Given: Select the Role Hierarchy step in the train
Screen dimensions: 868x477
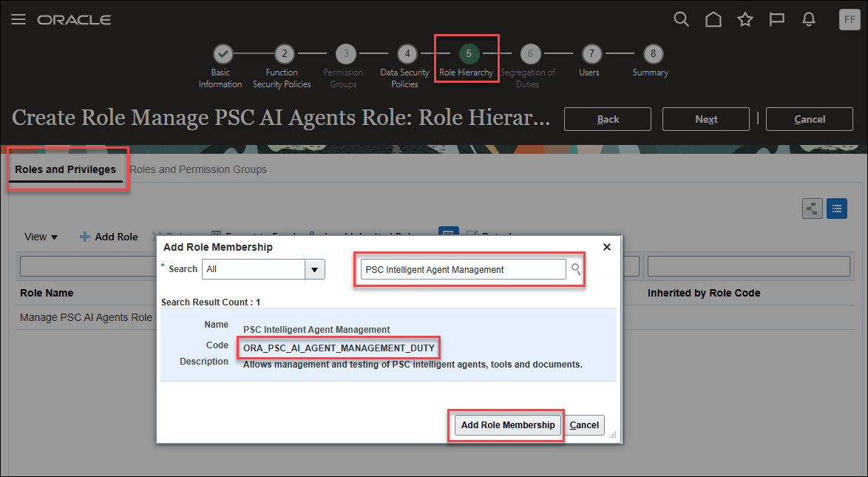Looking at the screenshot, I should 467,53.
